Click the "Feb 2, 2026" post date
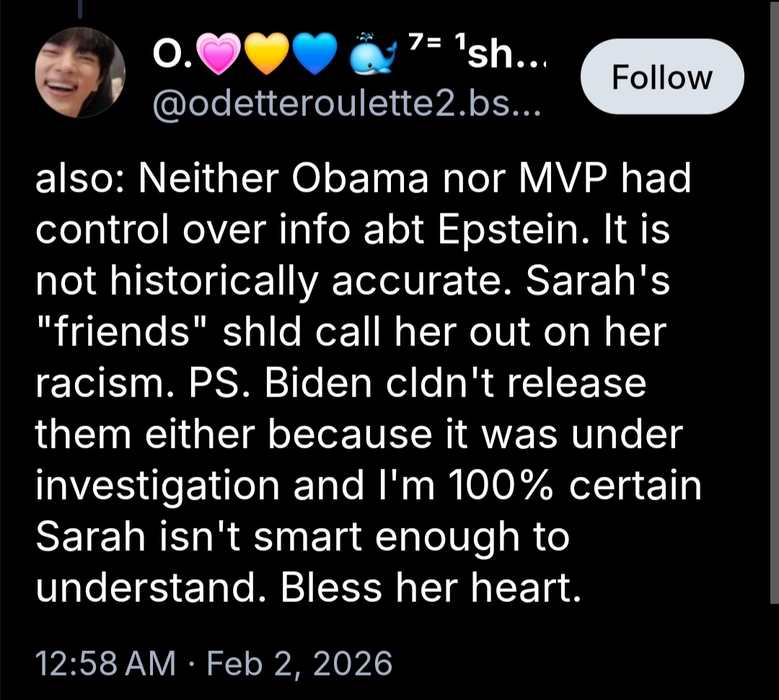The width and height of the screenshot is (779, 700). click(x=299, y=663)
